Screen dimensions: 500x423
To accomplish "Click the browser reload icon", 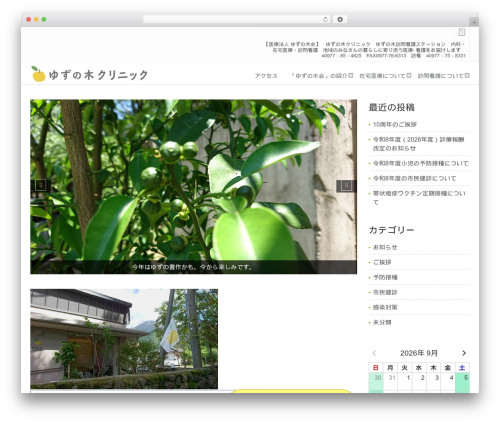I will coord(325,19).
